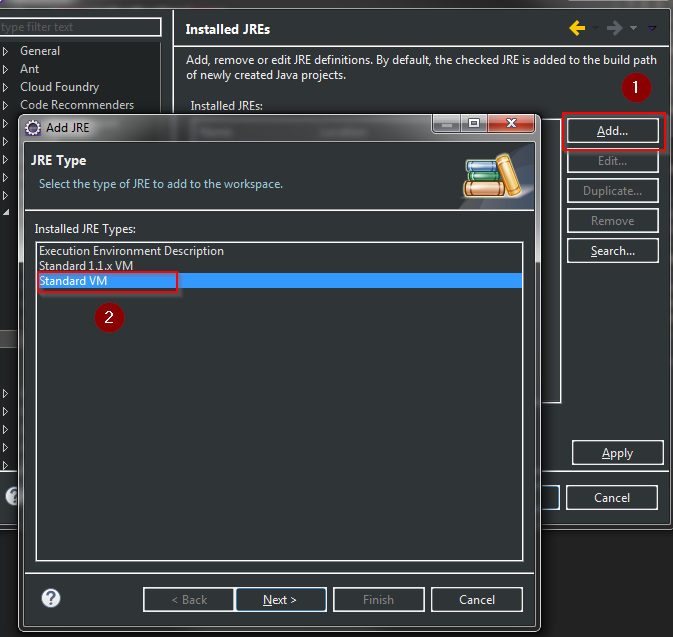Open the view menu triangle in Preferences header
Screen dimensions: 673x637
pyautogui.click(x=652, y=28)
